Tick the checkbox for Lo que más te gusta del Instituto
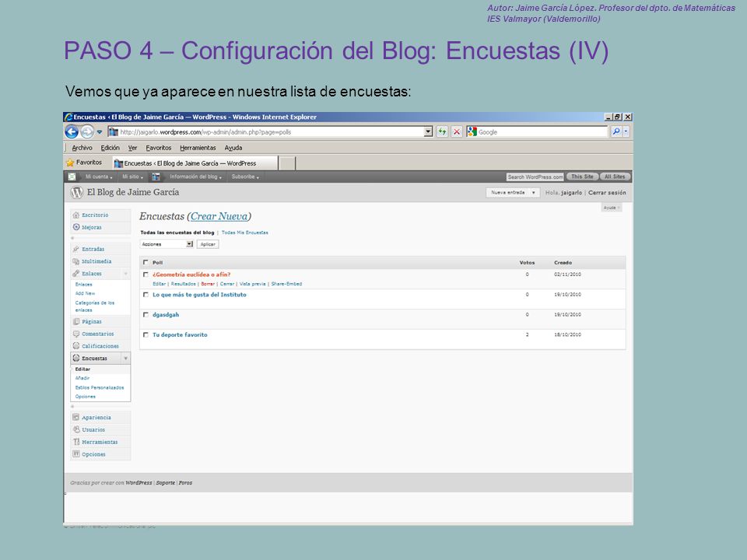747x560 pixels. coord(146,295)
